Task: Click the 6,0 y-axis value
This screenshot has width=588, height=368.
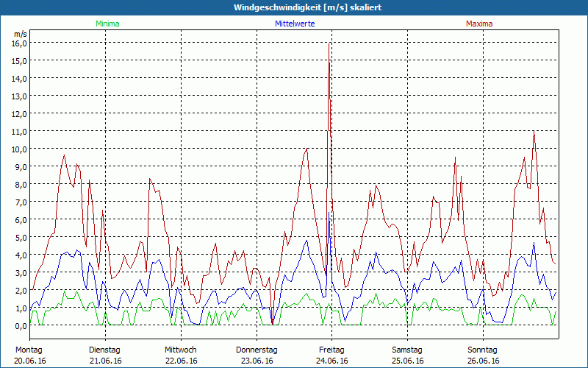Action: coord(21,219)
